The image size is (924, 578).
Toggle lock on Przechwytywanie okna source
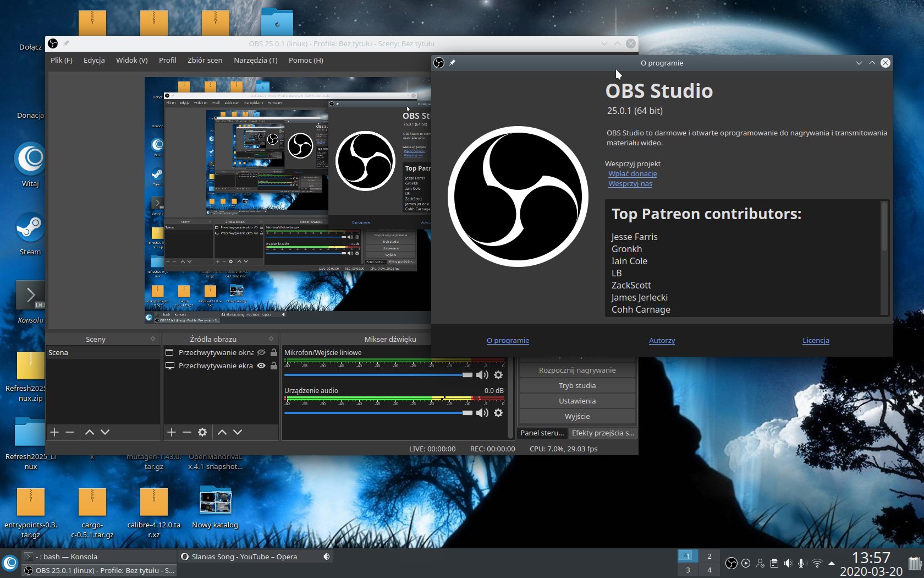273,352
